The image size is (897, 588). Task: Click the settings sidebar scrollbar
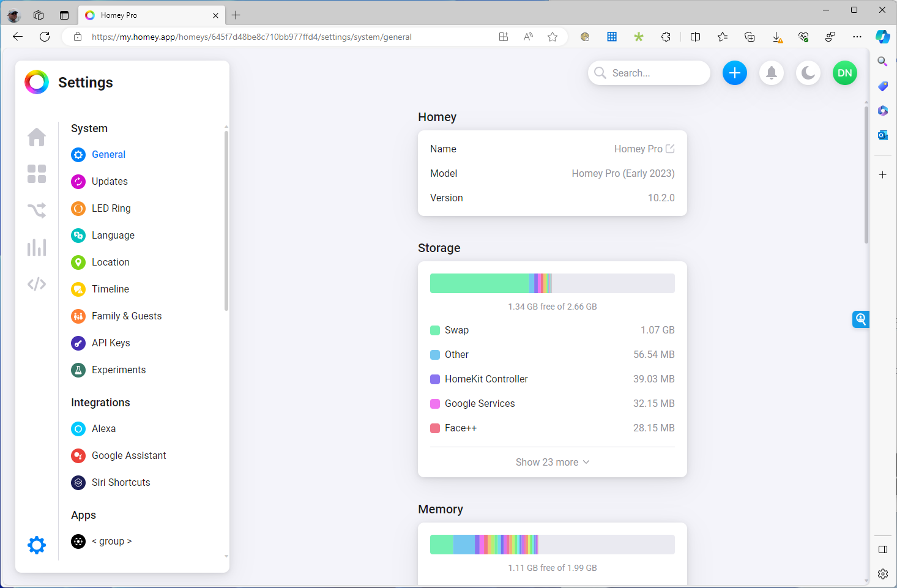[x=226, y=220]
